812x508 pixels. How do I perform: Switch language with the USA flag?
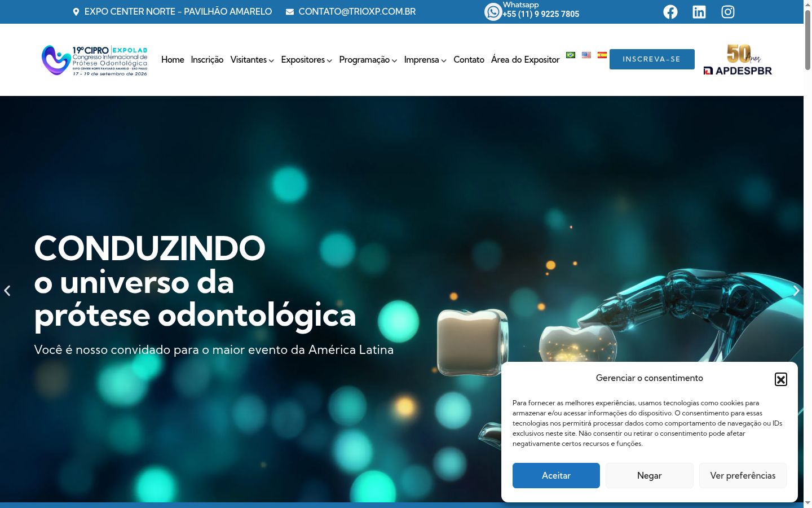[586, 55]
